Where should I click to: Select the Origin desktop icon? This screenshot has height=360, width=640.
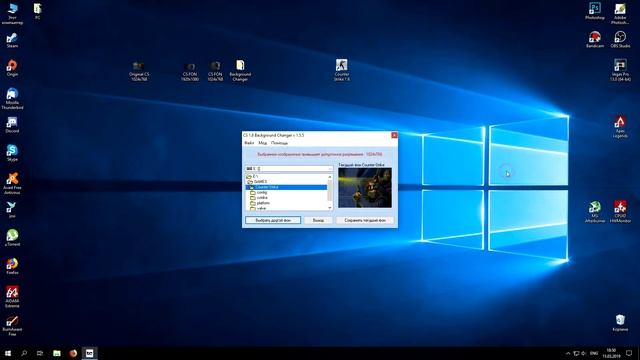[x=12, y=68]
